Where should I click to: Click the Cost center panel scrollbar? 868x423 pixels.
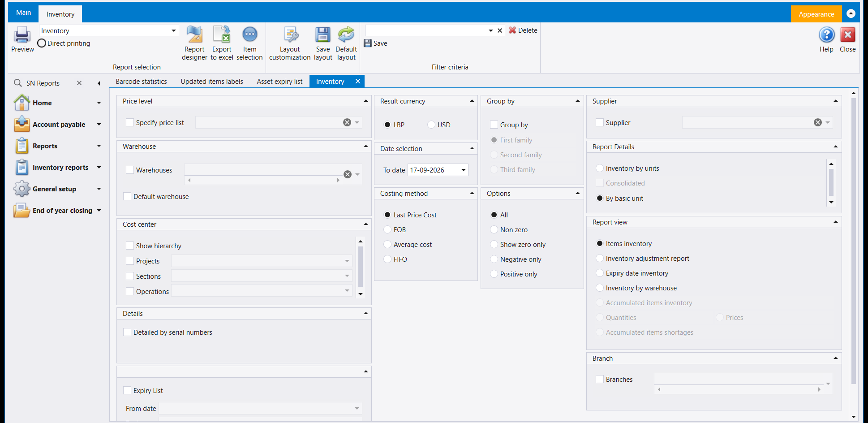pyautogui.click(x=361, y=266)
